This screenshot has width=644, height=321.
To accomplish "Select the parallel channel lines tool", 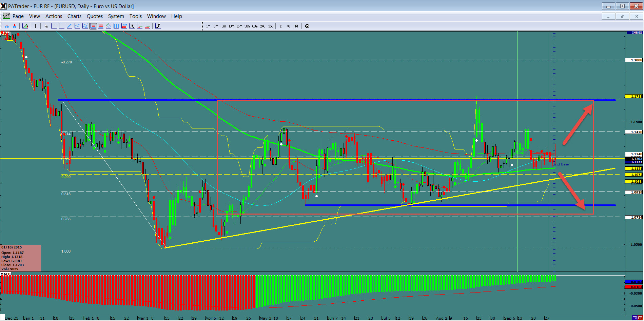I will click(77, 26).
